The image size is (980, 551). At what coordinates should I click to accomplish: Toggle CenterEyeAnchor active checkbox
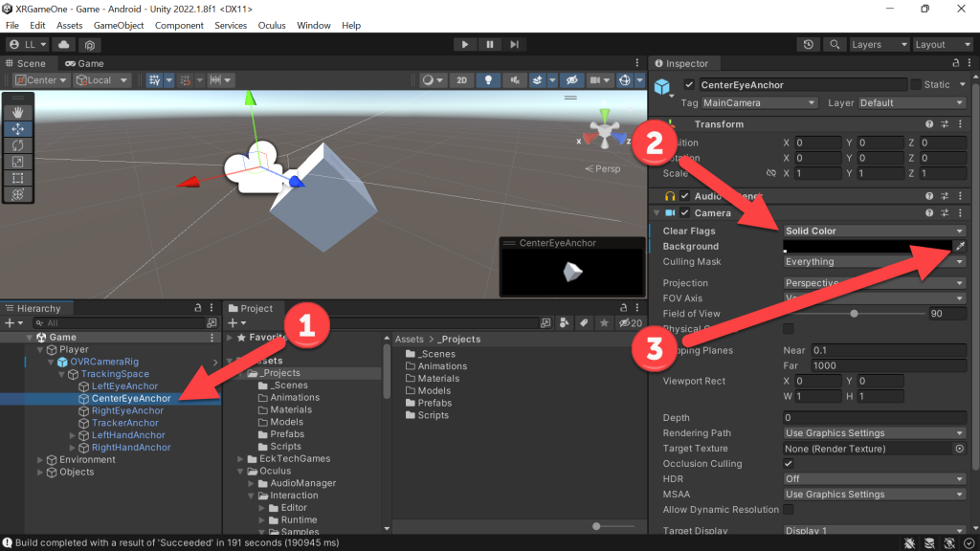[x=689, y=84]
